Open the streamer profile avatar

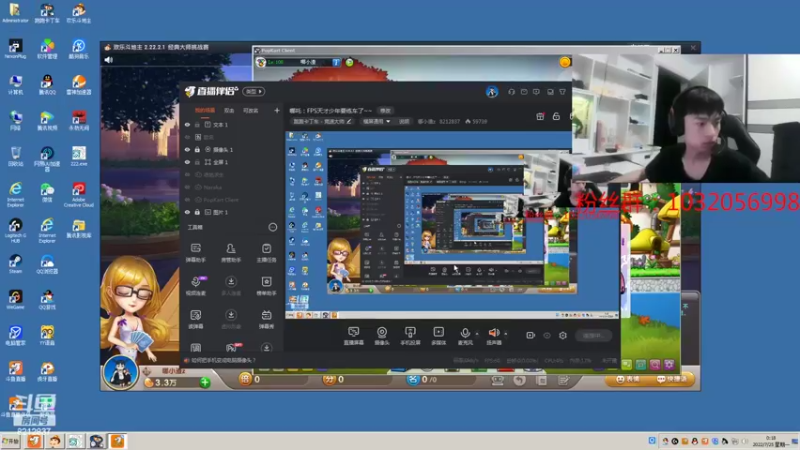[492, 92]
